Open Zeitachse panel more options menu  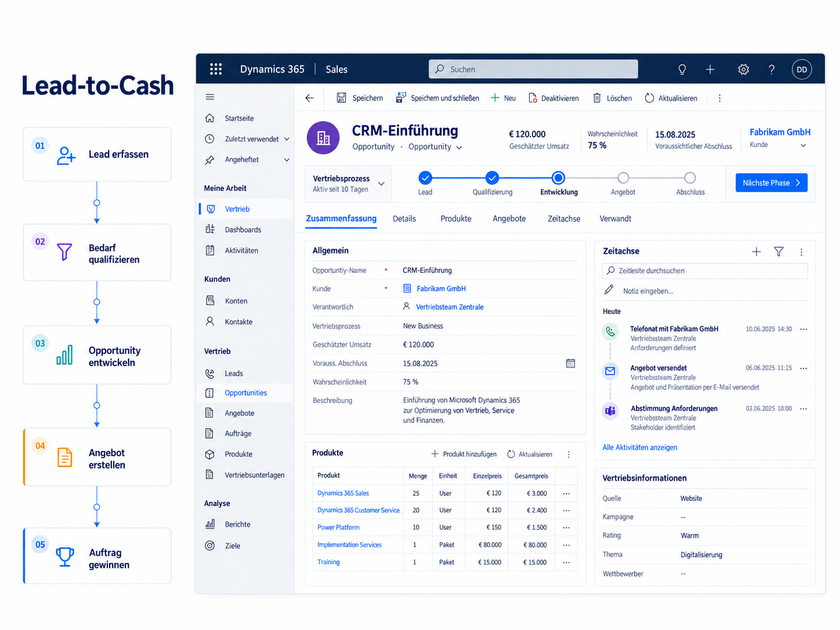tap(802, 252)
